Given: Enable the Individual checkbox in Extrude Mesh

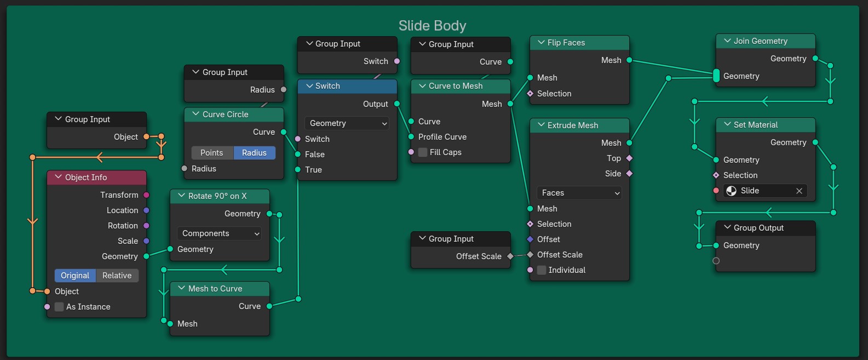Looking at the screenshot, I should [x=542, y=270].
